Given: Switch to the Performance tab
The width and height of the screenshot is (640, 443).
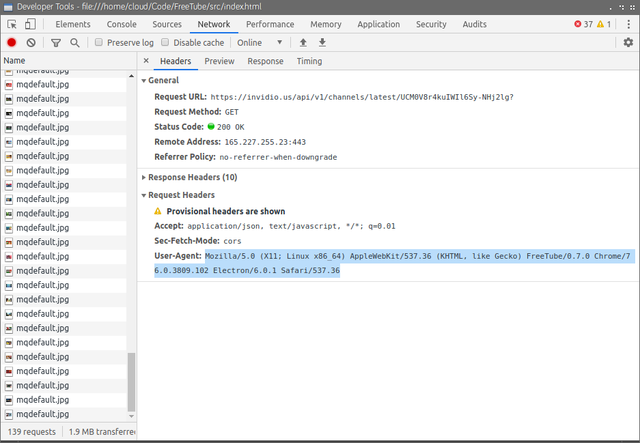Looking at the screenshot, I should click(270, 24).
